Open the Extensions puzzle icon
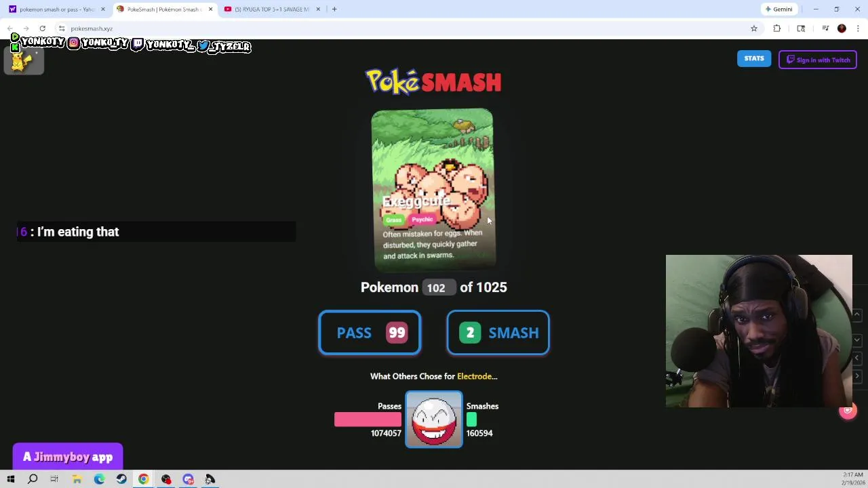Viewport: 868px width, 488px height. pyautogui.click(x=777, y=28)
